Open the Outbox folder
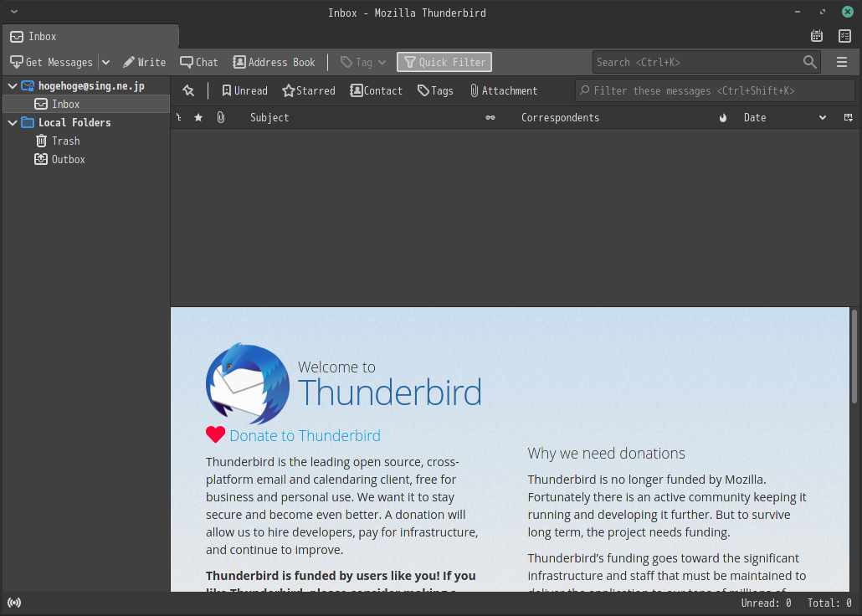The image size is (862, 616). (68, 160)
